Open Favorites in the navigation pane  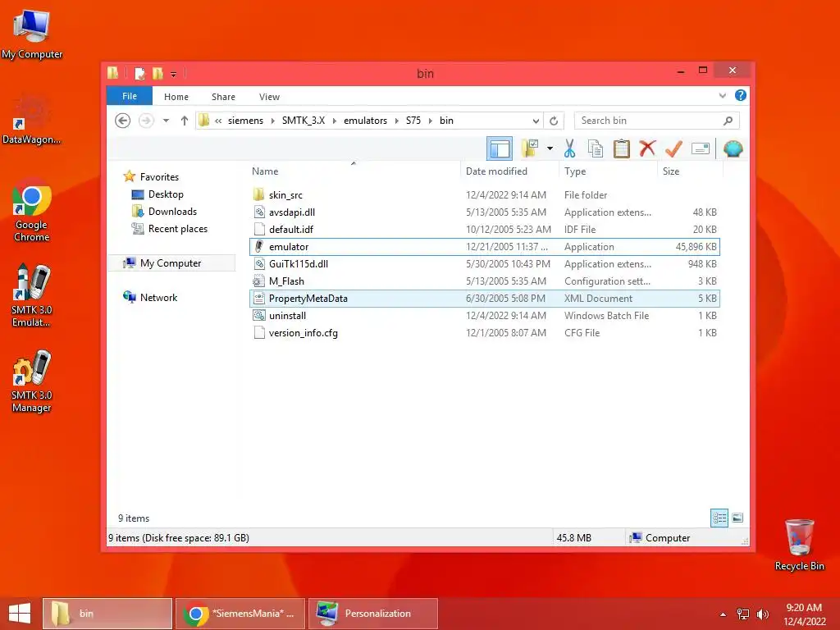pyautogui.click(x=159, y=177)
